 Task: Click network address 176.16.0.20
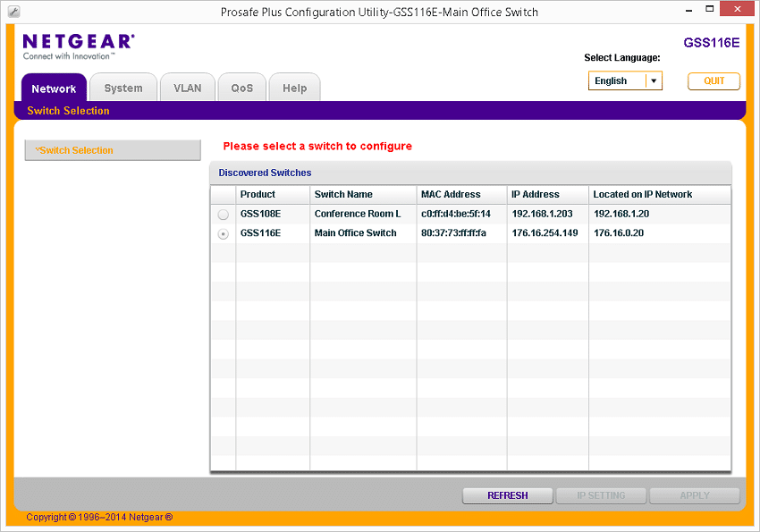point(619,233)
